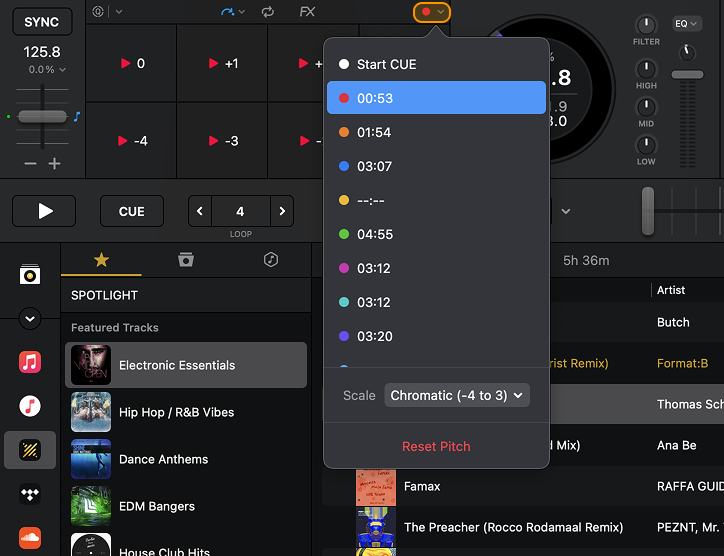Adjust the tempo pitch fader

42,116
